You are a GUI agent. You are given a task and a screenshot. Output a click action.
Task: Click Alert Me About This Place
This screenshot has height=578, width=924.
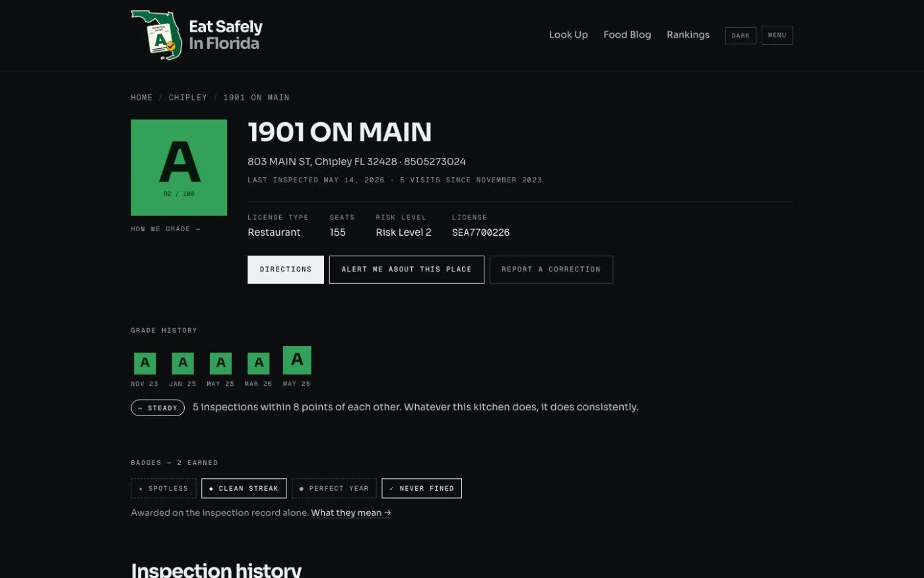pos(407,270)
